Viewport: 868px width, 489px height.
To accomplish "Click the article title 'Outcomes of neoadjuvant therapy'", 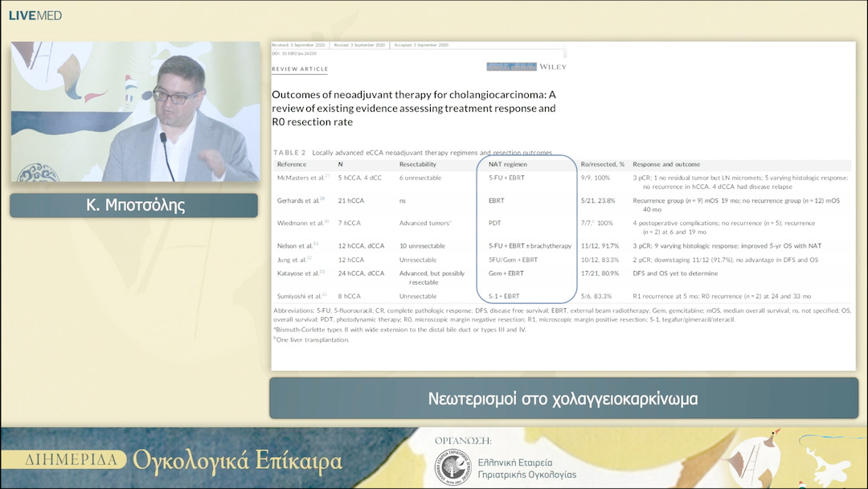I will [414, 108].
